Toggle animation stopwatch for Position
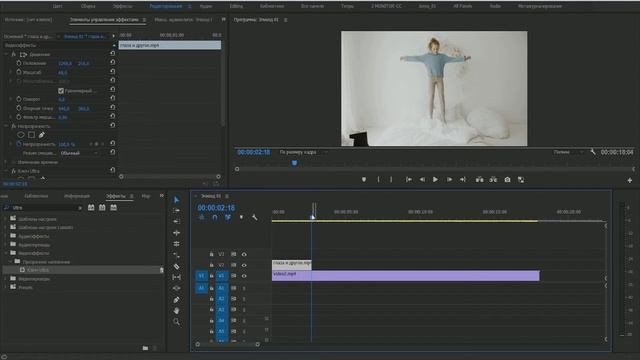 (x=19, y=63)
